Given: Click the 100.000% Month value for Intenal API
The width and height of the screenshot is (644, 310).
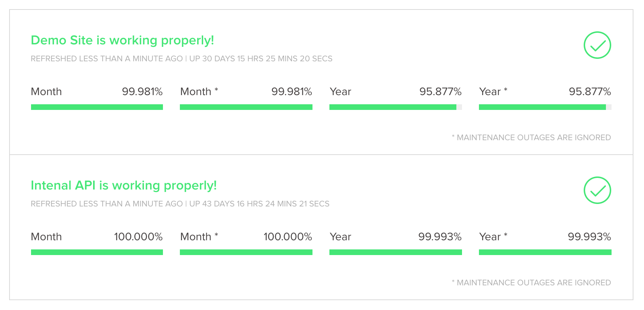Looking at the screenshot, I should click(138, 237).
